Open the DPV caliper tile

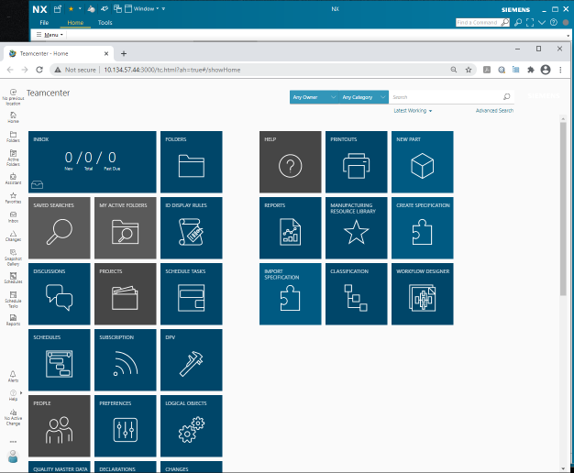point(191,360)
